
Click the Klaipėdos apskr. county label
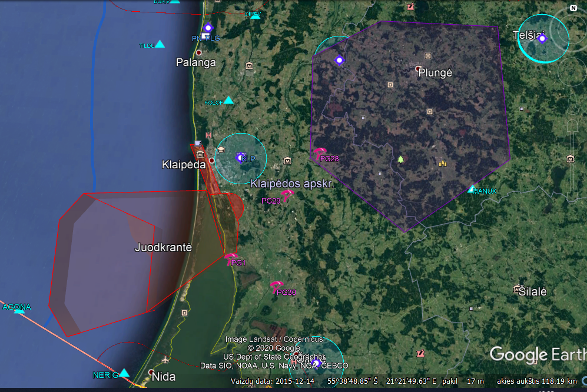pos(292,184)
